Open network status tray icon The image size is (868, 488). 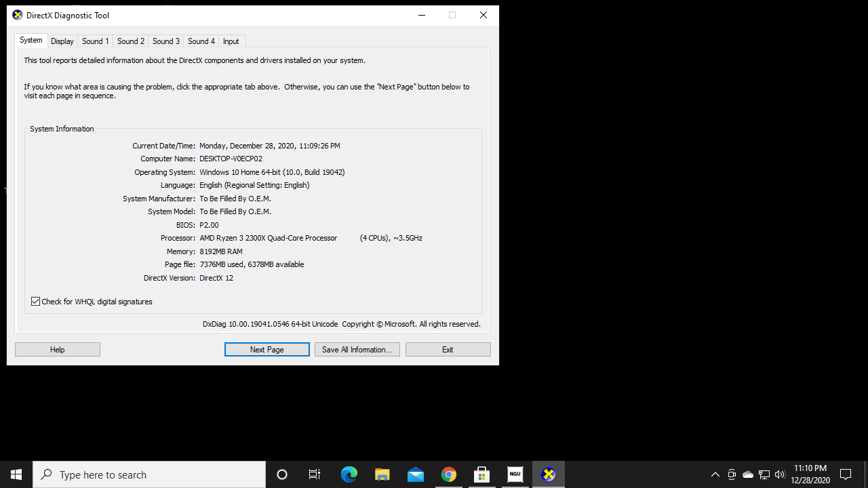pos(764,474)
